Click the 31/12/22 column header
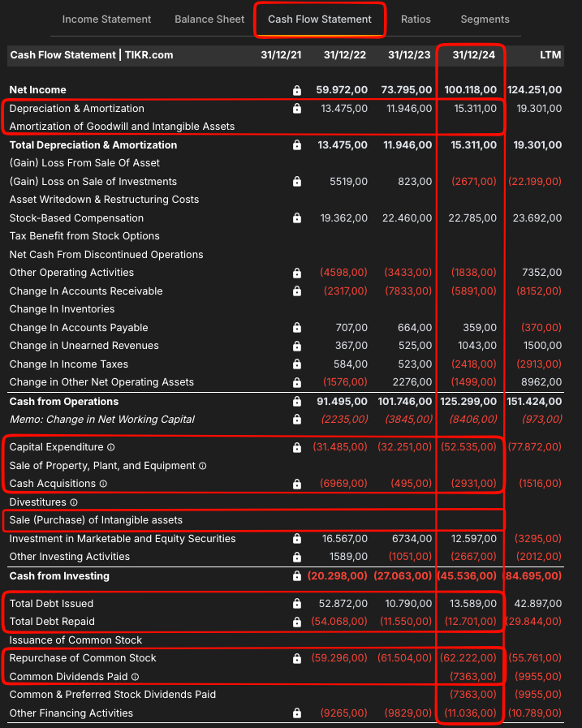The height and width of the screenshot is (728, 582). click(345, 55)
